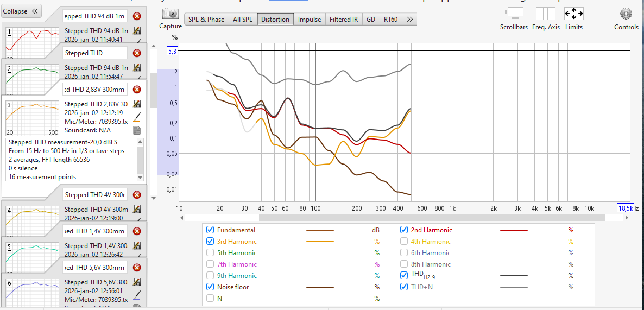Open the Controls gear icon
This screenshot has height=310, width=644.
(x=626, y=14)
